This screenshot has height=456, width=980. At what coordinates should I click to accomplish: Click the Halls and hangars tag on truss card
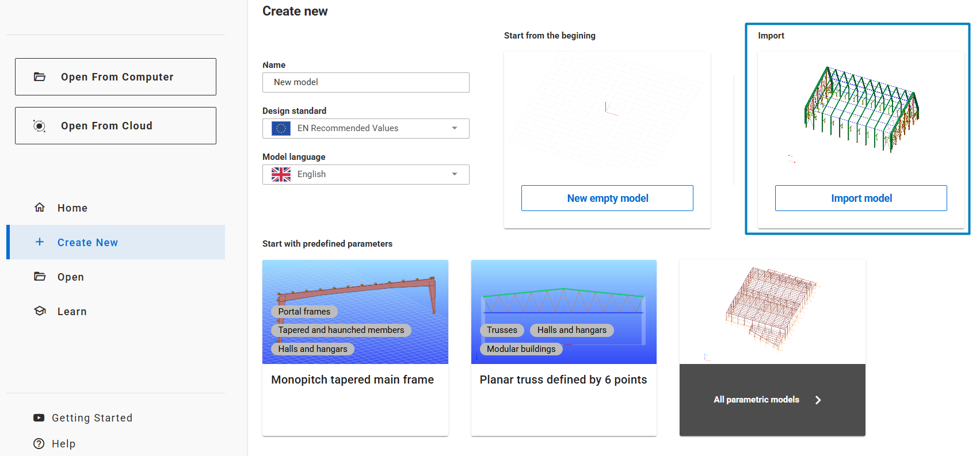tap(572, 330)
